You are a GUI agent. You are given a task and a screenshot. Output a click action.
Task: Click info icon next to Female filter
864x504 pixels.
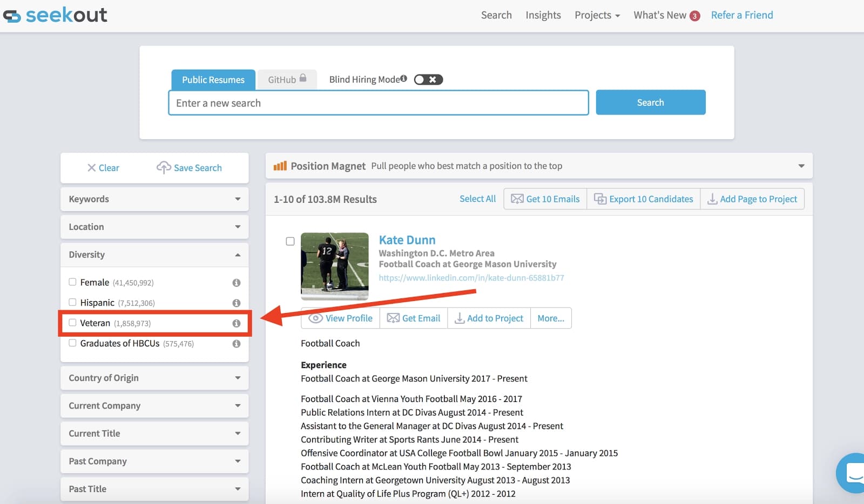[x=236, y=283]
